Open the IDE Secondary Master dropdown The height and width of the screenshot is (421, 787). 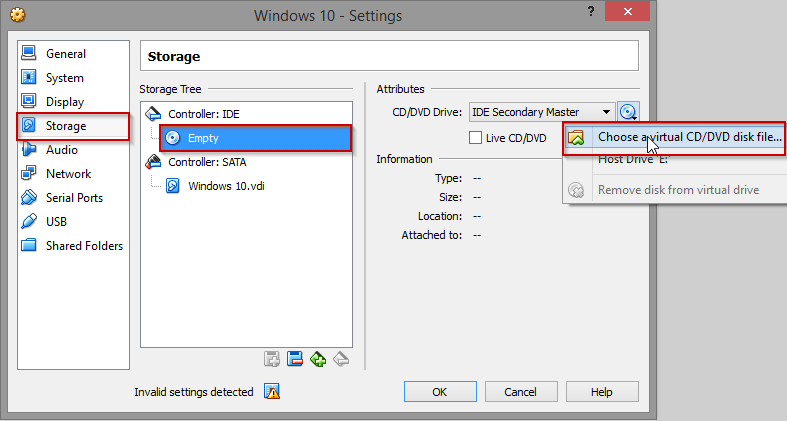[542, 112]
